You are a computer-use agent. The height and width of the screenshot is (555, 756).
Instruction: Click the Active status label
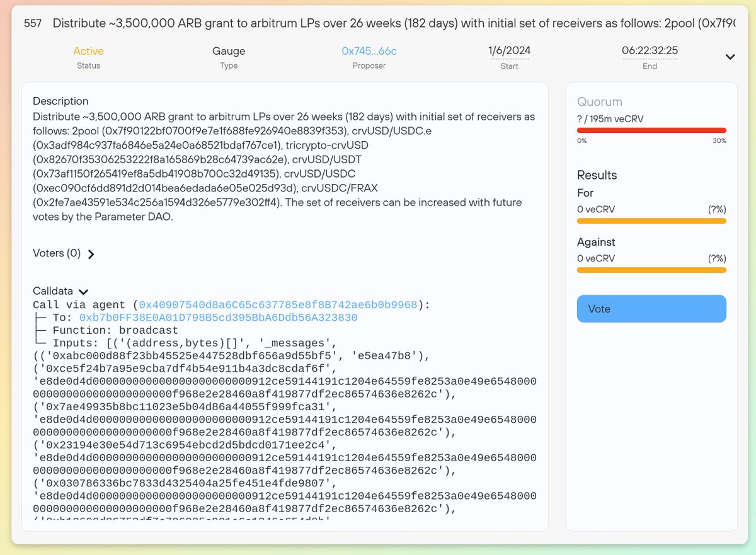point(88,51)
